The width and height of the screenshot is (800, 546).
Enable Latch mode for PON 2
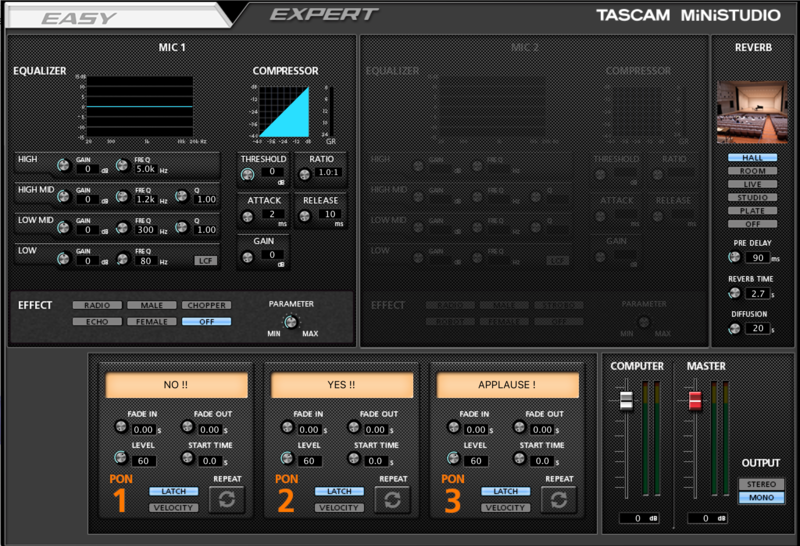tap(339, 491)
